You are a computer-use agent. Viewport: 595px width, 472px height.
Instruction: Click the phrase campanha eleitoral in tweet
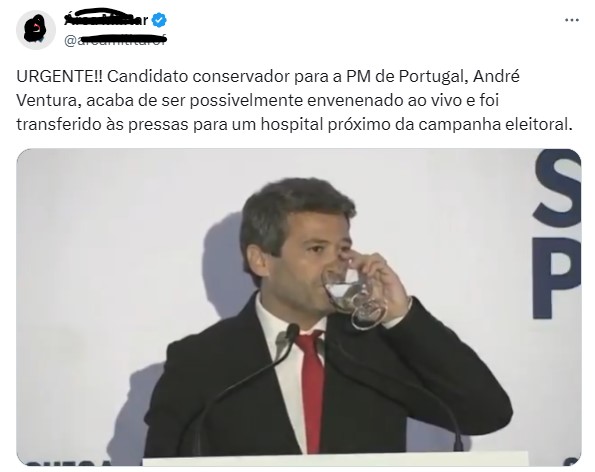coord(495,125)
